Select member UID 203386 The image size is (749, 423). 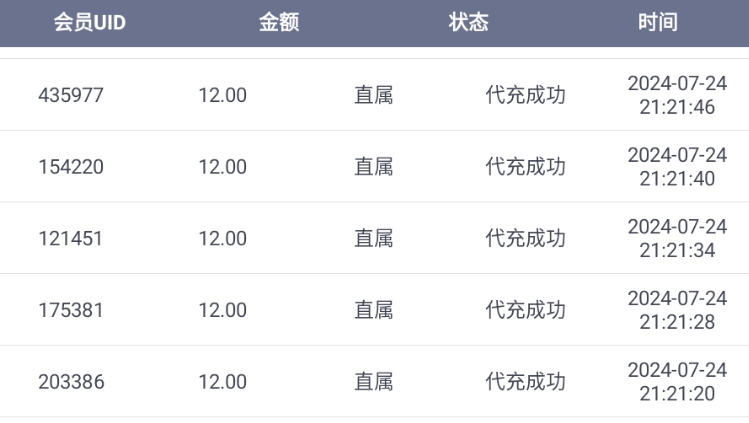pos(71,382)
